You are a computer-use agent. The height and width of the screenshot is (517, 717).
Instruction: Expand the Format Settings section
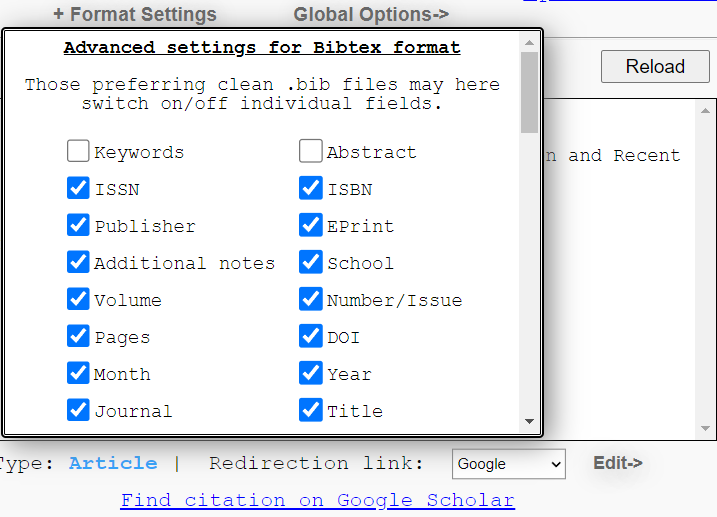click(x=134, y=14)
